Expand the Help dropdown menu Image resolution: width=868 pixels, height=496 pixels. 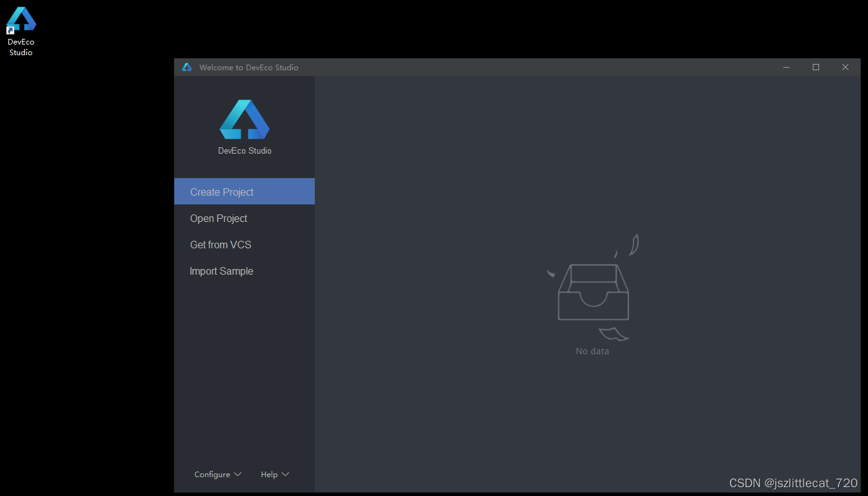(275, 475)
